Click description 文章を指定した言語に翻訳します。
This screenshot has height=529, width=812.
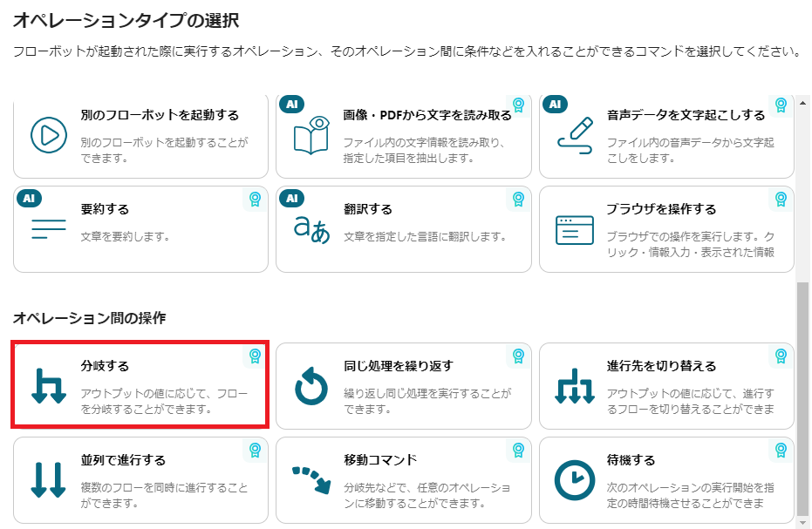[425, 236]
